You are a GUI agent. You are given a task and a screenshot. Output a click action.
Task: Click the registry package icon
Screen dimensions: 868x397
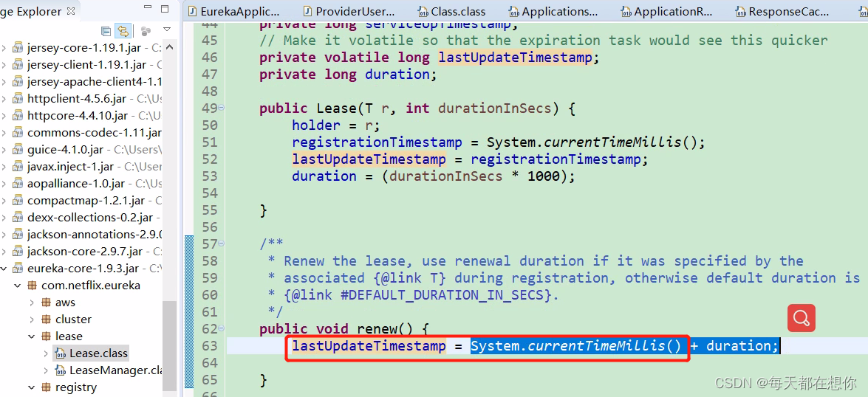(x=47, y=387)
